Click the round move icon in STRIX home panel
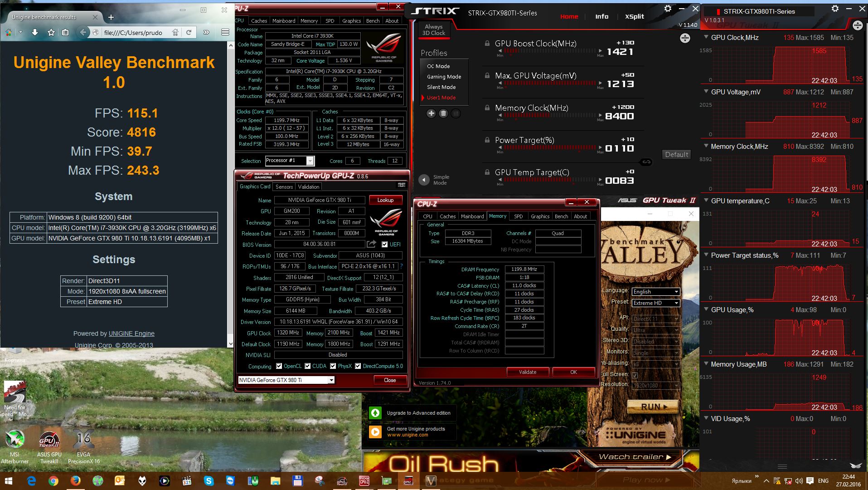This screenshot has width=868, height=490. tap(685, 39)
